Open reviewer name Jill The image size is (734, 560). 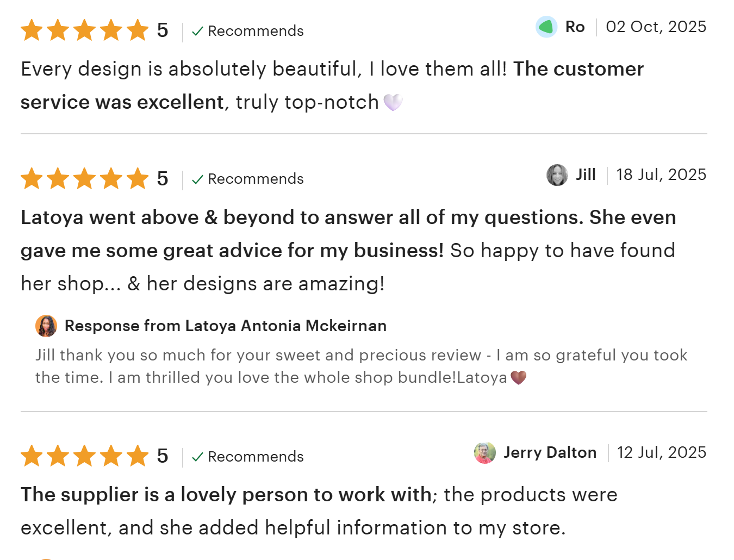pos(586,175)
